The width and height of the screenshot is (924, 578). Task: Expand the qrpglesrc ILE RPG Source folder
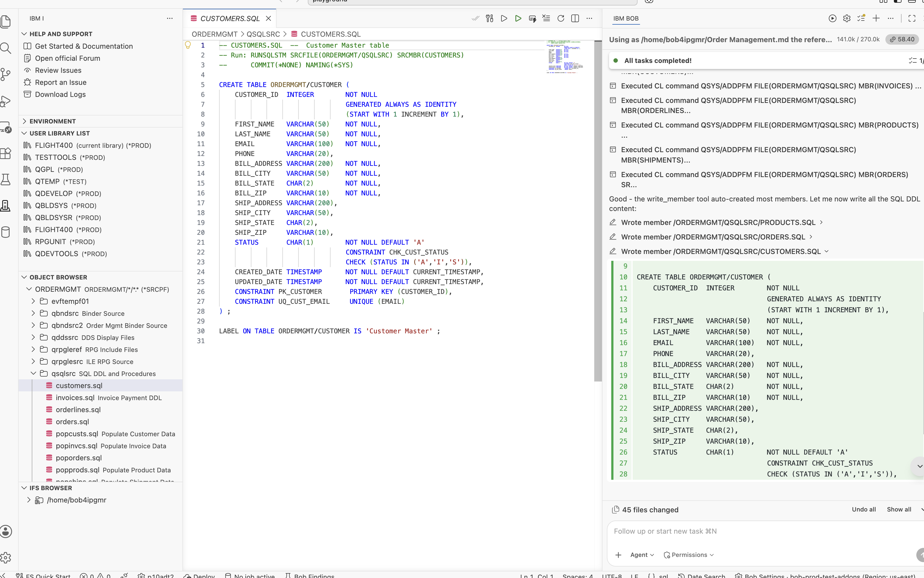(x=33, y=362)
